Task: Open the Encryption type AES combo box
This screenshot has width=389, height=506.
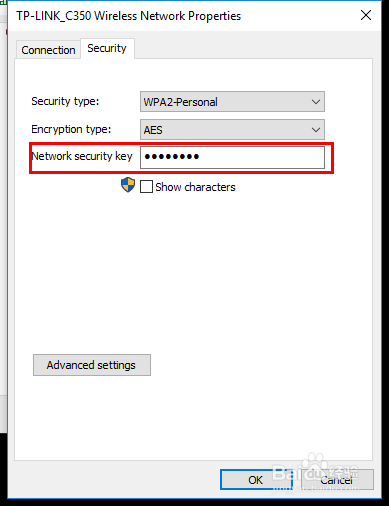Action: [x=232, y=130]
